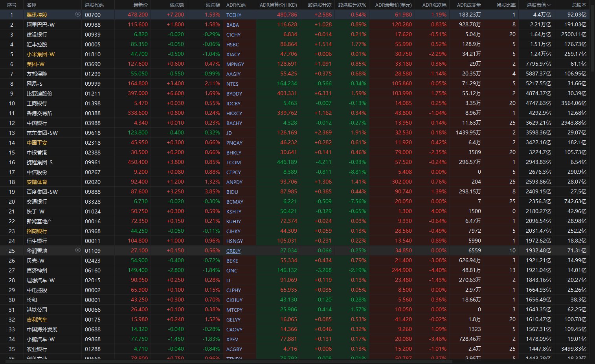Select the 理想汽车-W stock row
Viewport: 595px width, 364px height.
click(x=295, y=280)
